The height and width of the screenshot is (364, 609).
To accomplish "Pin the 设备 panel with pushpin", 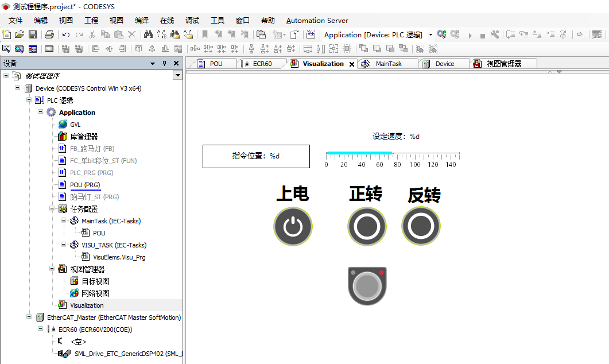I will click(164, 63).
